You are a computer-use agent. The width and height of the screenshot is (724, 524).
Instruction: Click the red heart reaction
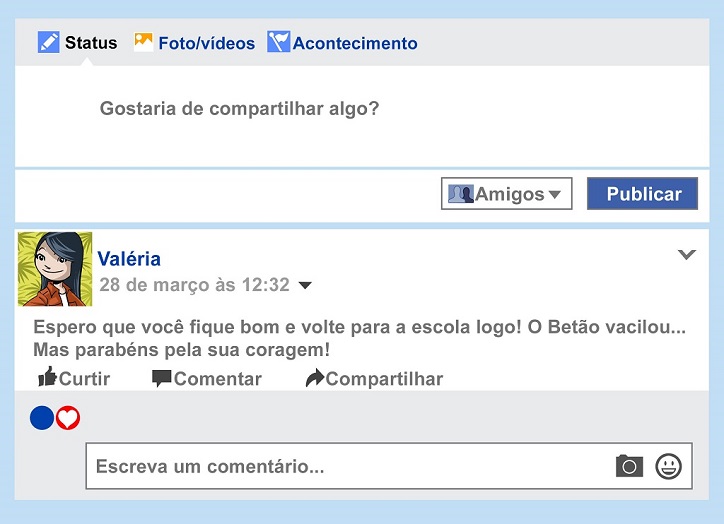pos(68,418)
